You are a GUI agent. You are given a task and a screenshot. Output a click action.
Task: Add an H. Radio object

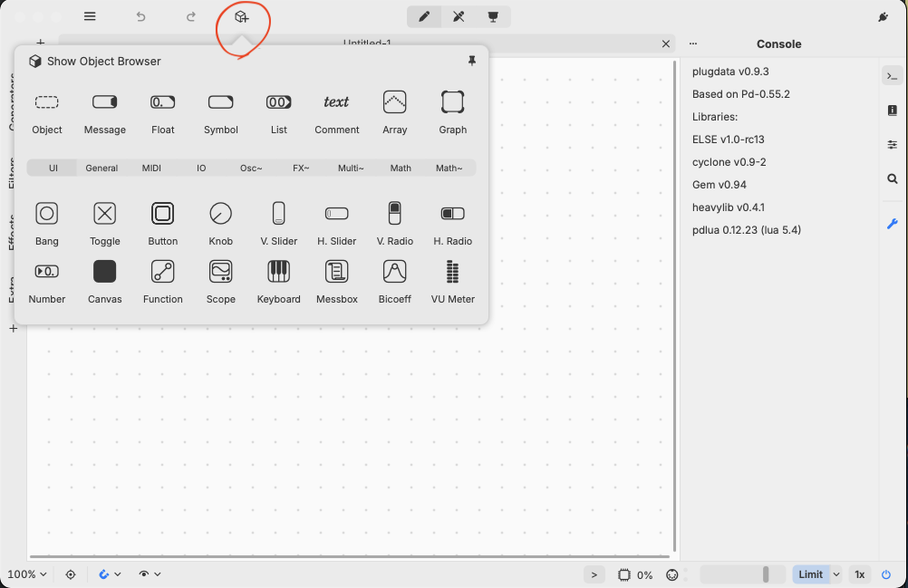point(452,224)
